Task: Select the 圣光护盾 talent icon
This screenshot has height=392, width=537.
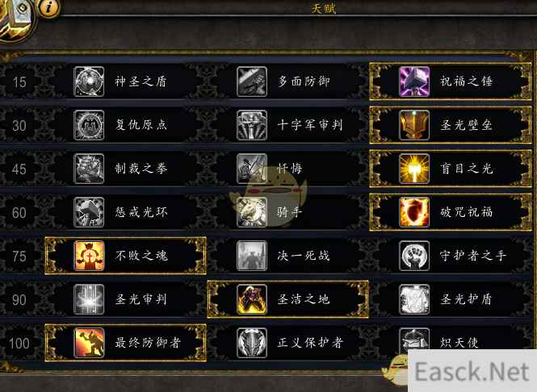Action: [x=414, y=299]
